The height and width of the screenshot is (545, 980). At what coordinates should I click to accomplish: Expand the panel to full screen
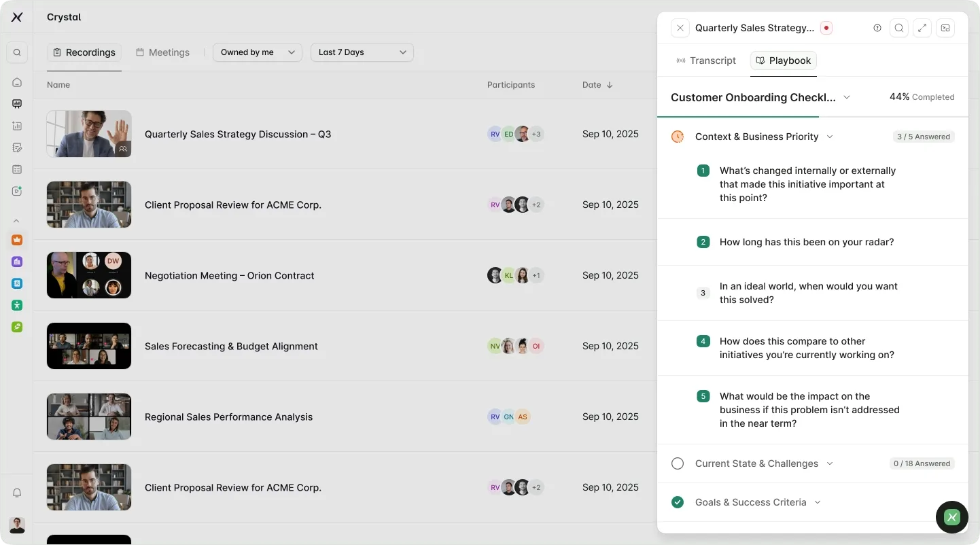click(x=922, y=28)
